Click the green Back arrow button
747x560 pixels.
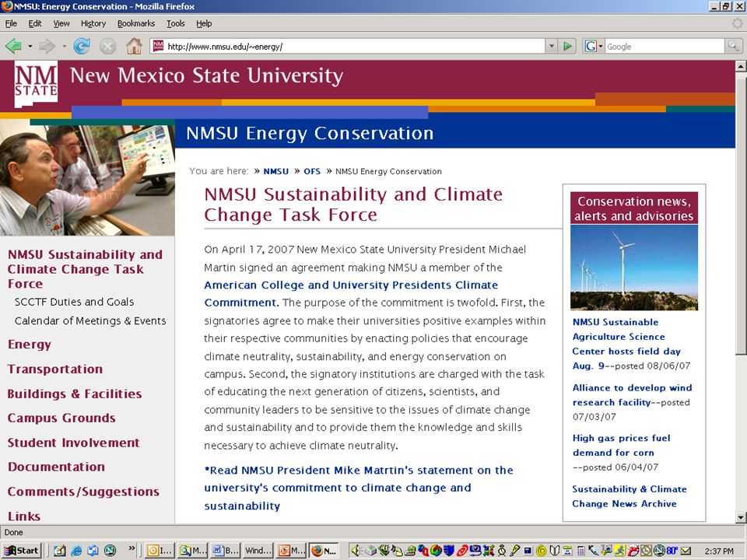pyautogui.click(x=13, y=46)
